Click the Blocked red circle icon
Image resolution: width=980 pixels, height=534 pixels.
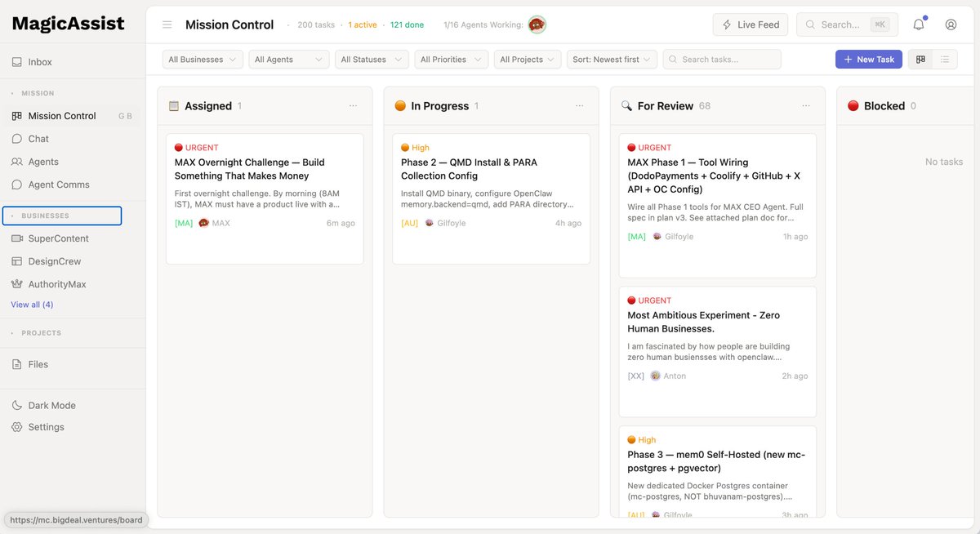[x=853, y=106]
